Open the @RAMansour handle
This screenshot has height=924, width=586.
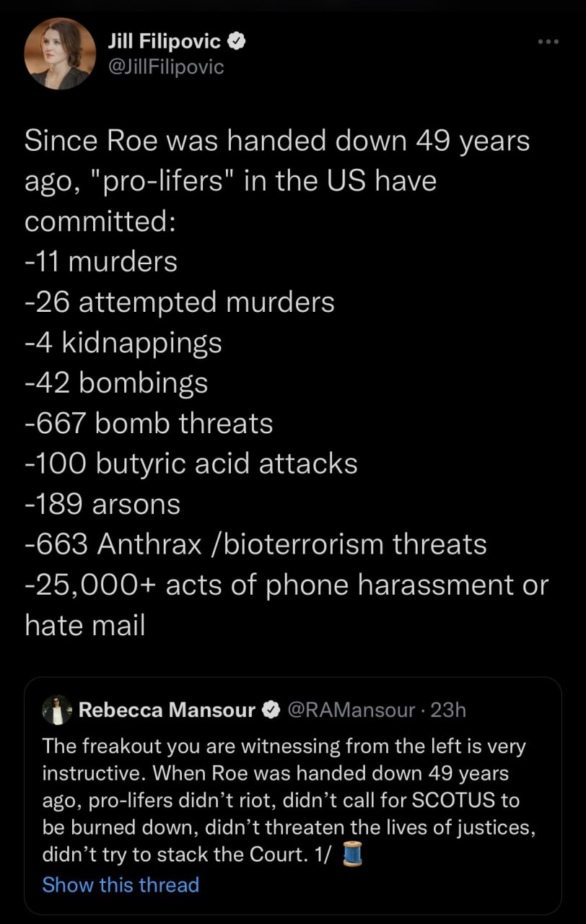pyautogui.click(x=351, y=710)
